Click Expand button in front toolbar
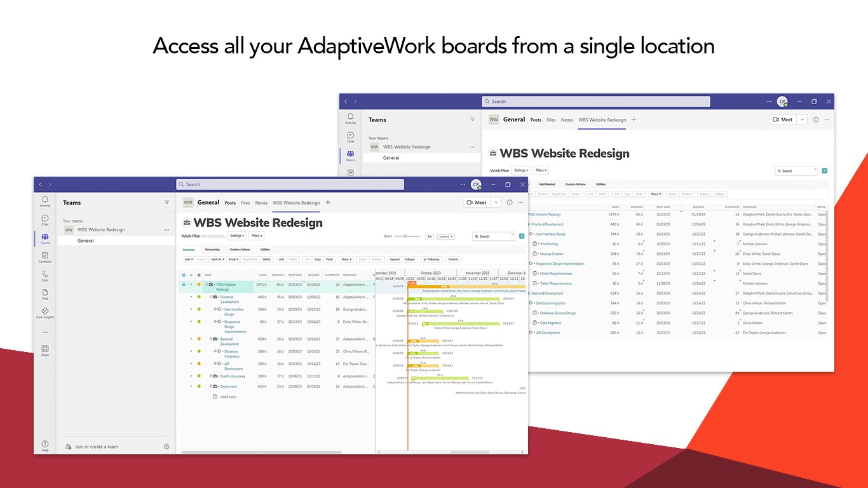Viewport: 868px width, 488px height. pyautogui.click(x=395, y=259)
